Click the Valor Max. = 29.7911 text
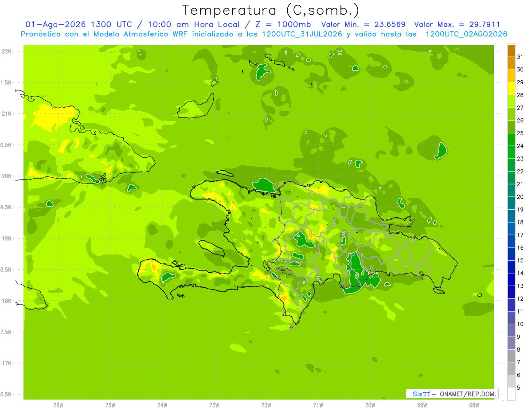 tap(457, 24)
